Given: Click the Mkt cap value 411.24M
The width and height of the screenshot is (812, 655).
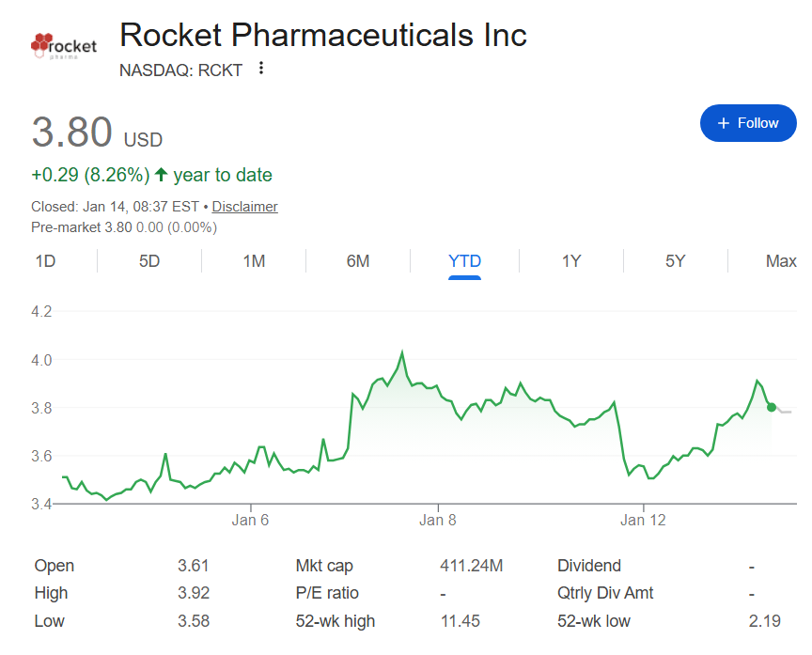Looking at the screenshot, I should click(x=471, y=566).
